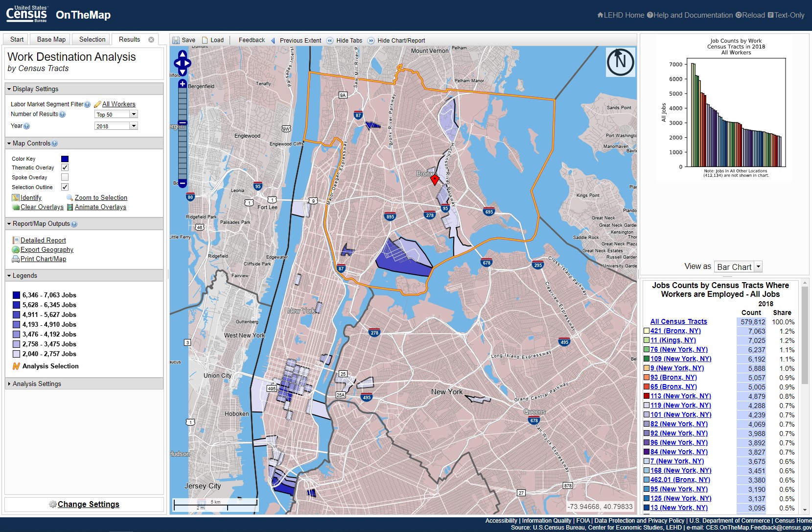
Task: Open Report/Map Outputs help icon
Action: click(x=74, y=224)
